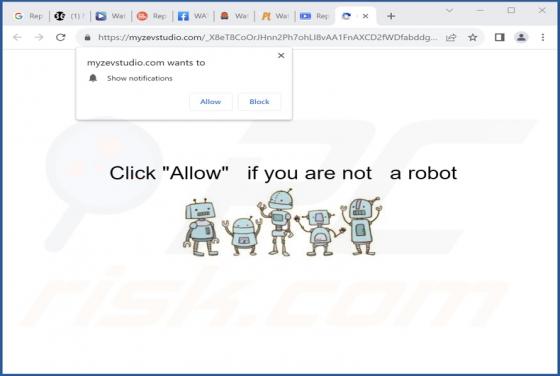
Task: Switch to the yellow PL icon tab
Action: (275, 16)
